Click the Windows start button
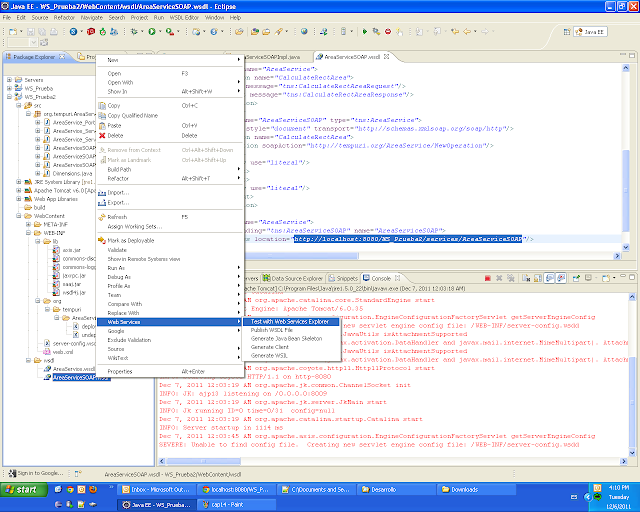Screen dimensions: 640x512 point(24,490)
